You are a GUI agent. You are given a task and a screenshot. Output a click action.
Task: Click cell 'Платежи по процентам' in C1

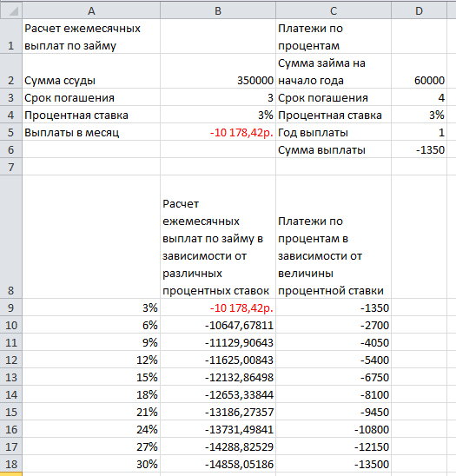(x=334, y=36)
